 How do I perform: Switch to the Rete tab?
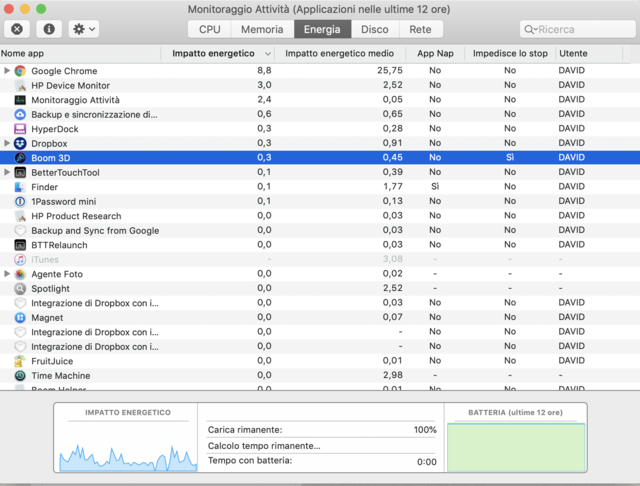(420, 29)
